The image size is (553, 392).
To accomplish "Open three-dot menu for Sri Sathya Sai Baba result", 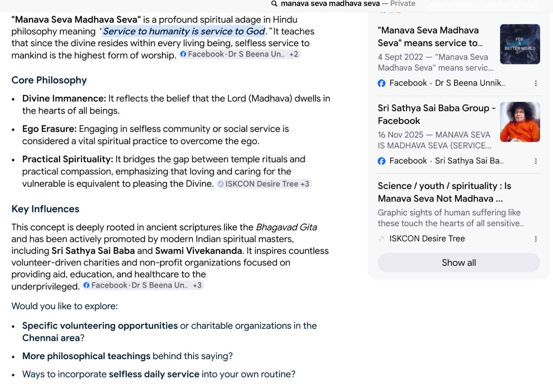I will (x=536, y=161).
